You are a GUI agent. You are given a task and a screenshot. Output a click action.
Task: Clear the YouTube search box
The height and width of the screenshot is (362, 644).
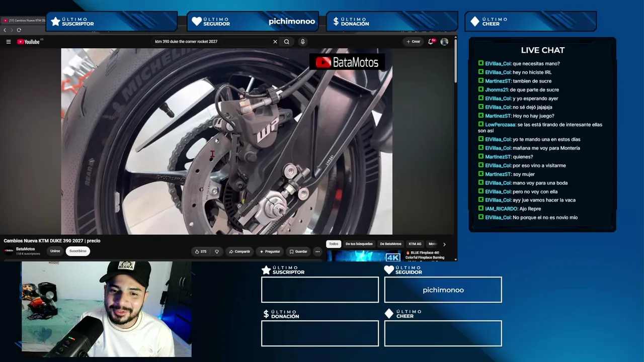point(275,42)
